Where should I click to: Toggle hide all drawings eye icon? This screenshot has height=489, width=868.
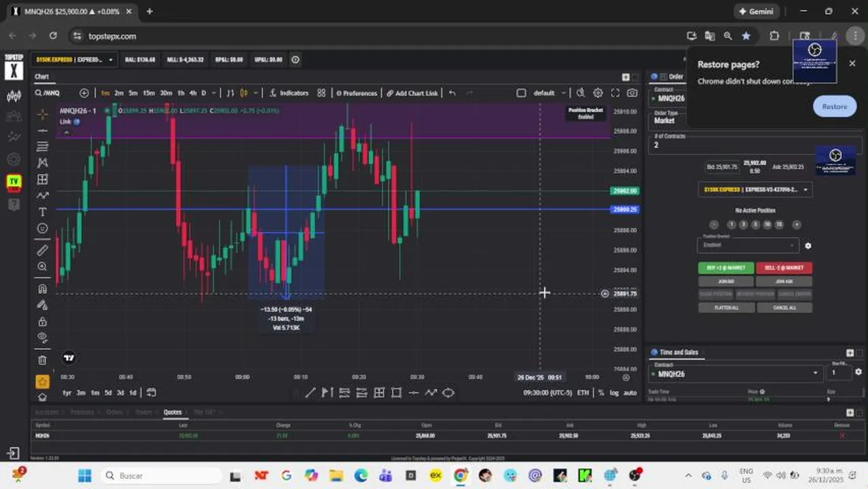(42, 338)
